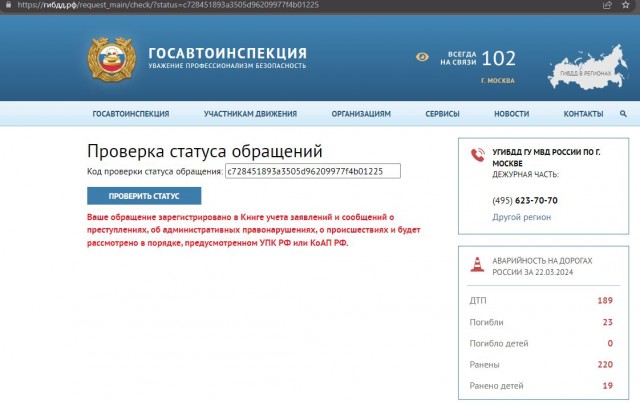640x403 pixels.
Task: Click the Ранены value 220
Action: 605,365
